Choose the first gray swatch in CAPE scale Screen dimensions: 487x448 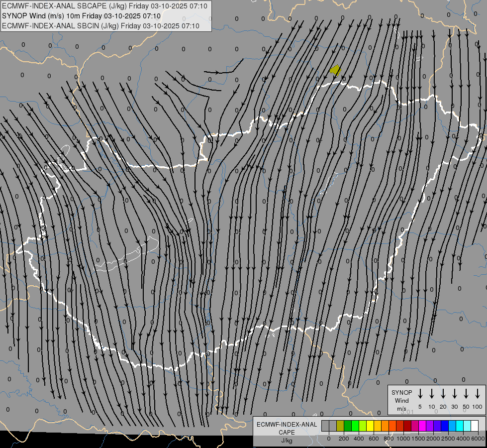coord(325,426)
